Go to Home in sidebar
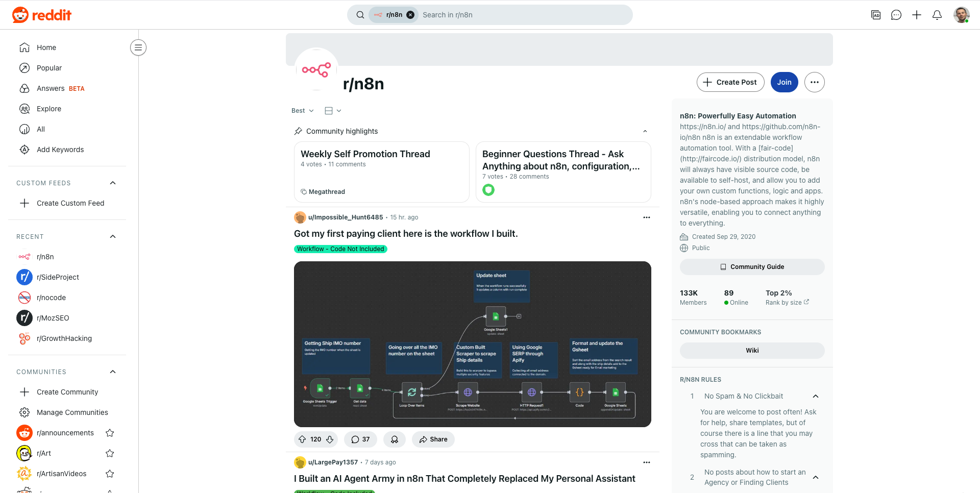This screenshot has width=980, height=493. tap(67, 47)
